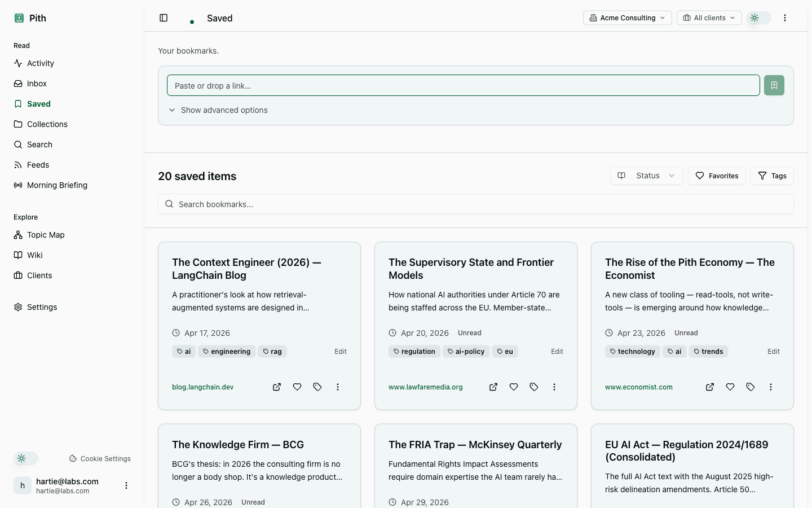
Task: Toggle theme switch in top bar
Action: tap(759, 18)
